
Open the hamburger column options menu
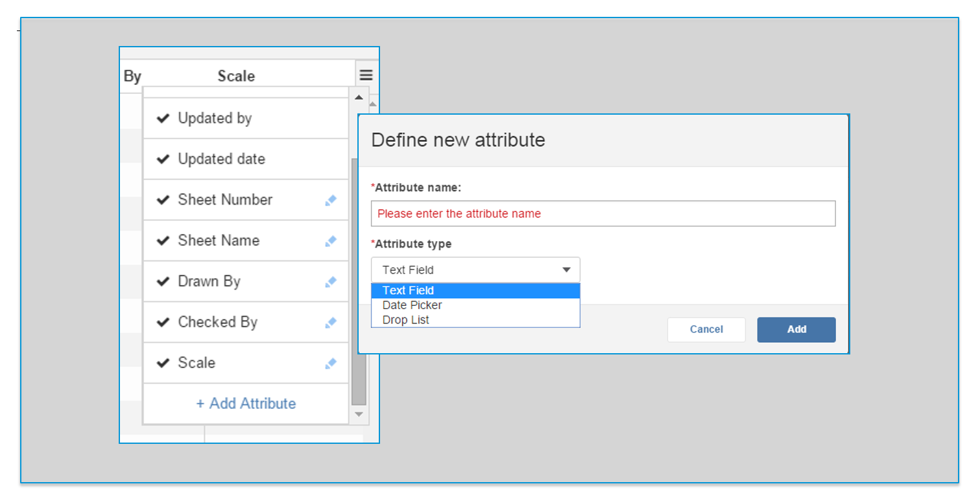(x=366, y=74)
